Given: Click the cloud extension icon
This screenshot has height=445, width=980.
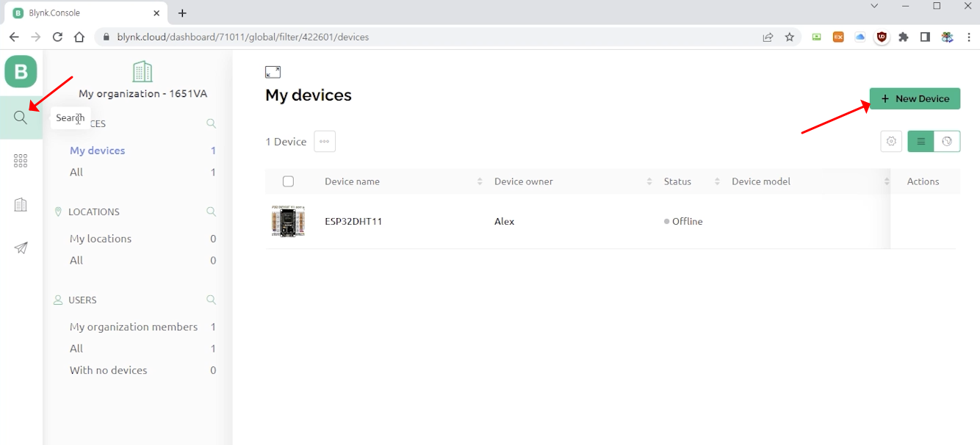Looking at the screenshot, I should (860, 37).
